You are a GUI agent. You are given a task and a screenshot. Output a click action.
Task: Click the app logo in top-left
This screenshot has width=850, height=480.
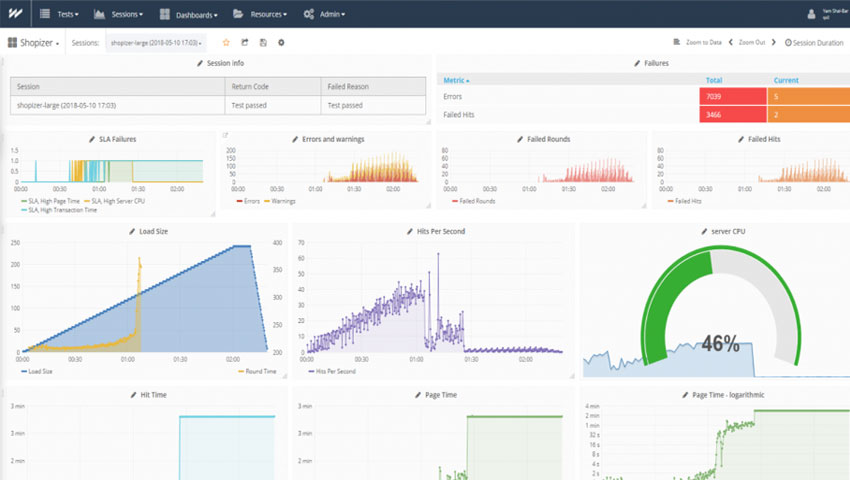14,14
